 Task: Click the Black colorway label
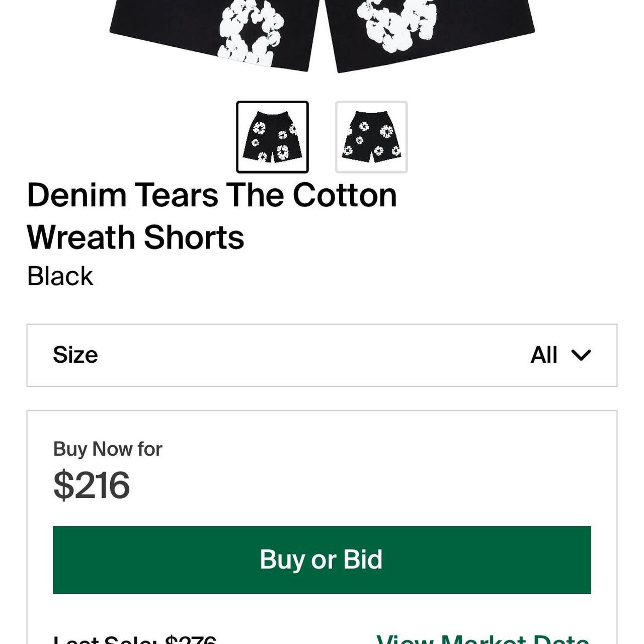coord(61,275)
